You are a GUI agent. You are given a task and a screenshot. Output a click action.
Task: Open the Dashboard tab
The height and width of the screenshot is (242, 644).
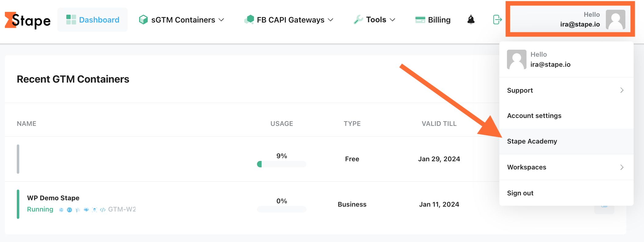point(92,20)
